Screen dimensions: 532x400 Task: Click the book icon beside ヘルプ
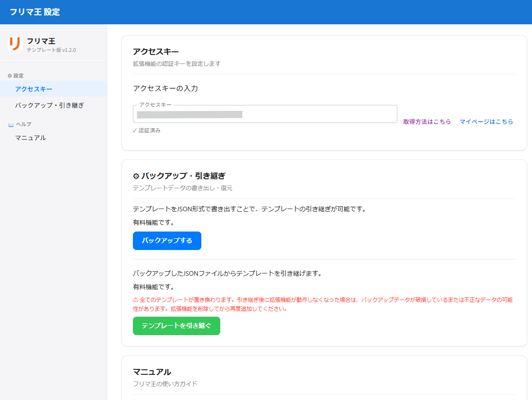click(x=11, y=124)
